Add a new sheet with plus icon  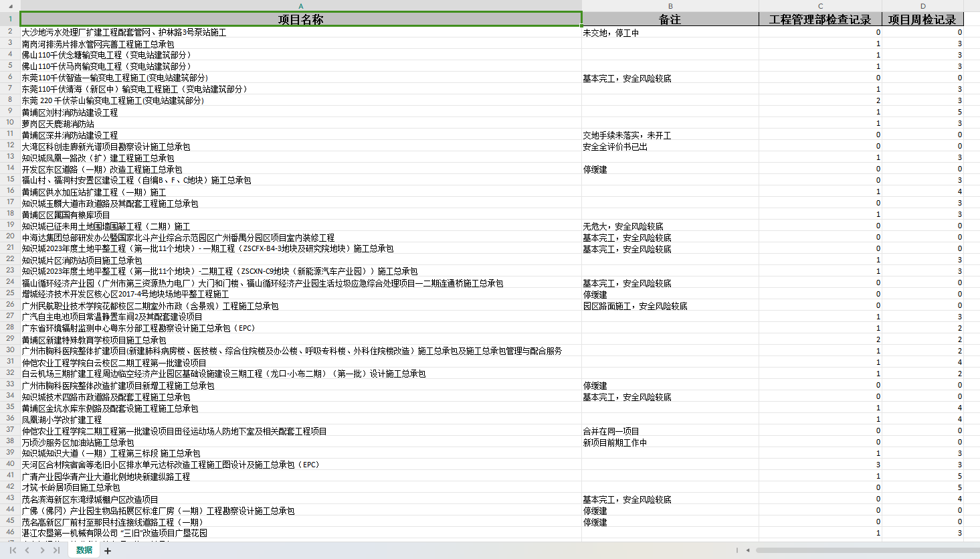point(108,551)
